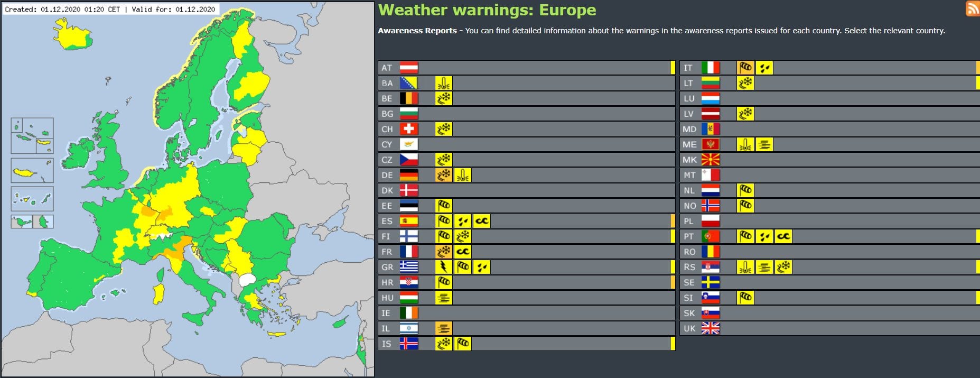Click Spain's orange severity indicator bar
Image resolution: width=980 pixels, height=378 pixels.
pyautogui.click(x=673, y=221)
